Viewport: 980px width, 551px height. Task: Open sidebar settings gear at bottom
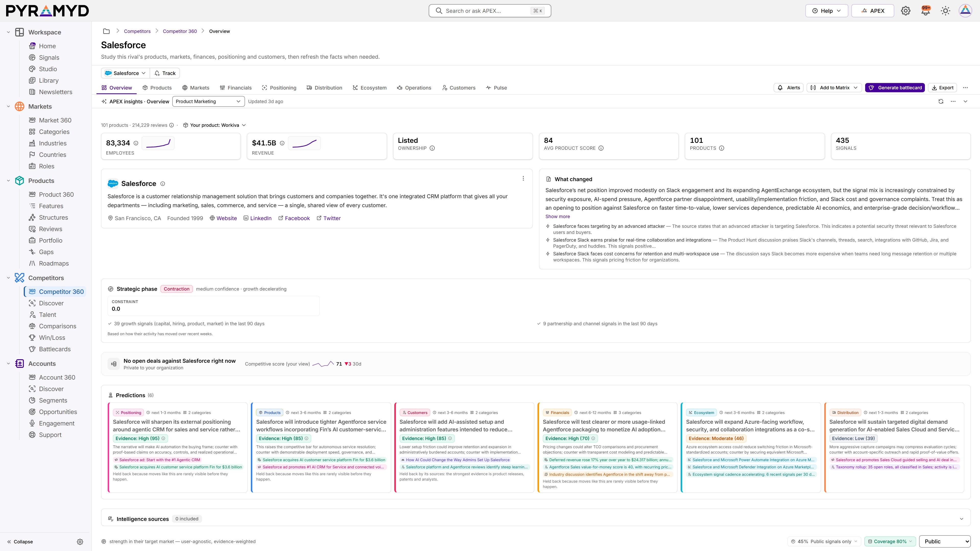point(80,542)
